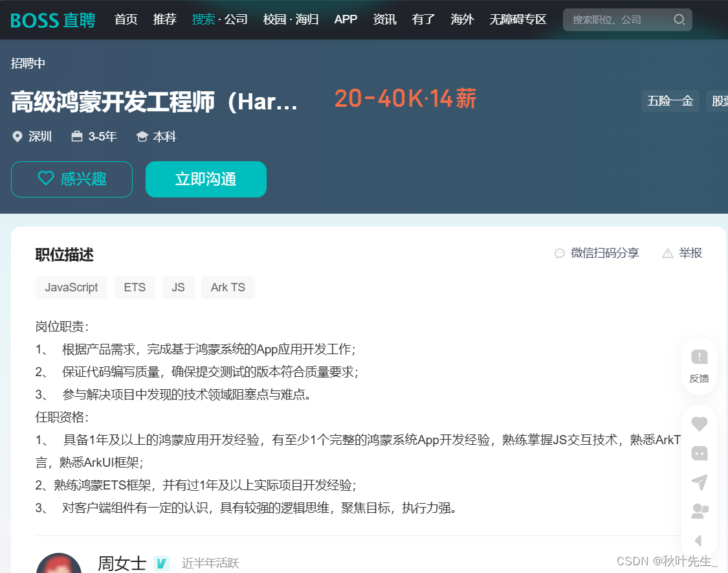Click the JS skill tag
728x573 pixels.
click(179, 287)
